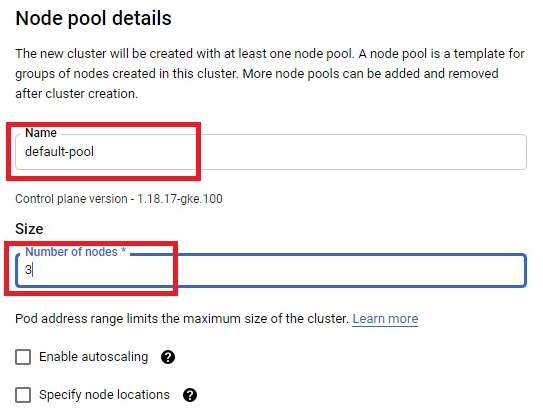Click the Pod address range limits sentence
Image resolution: width=543 pixels, height=417 pixels.
(182, 319)
